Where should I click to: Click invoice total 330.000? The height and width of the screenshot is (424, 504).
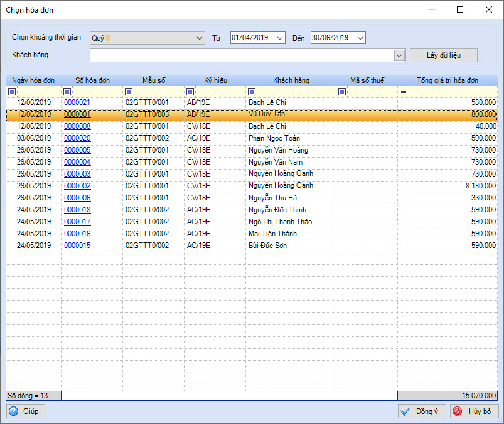(x=483, y=197)
